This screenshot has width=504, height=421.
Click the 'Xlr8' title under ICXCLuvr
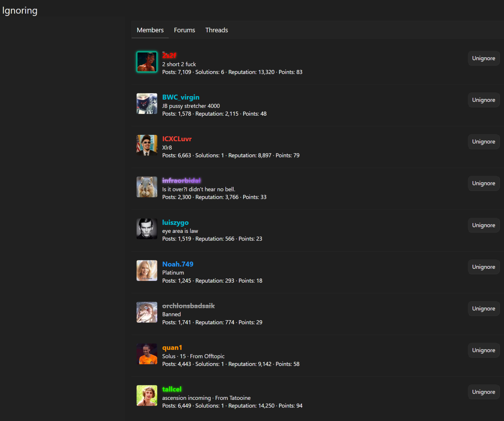click(x=167, y=147)
